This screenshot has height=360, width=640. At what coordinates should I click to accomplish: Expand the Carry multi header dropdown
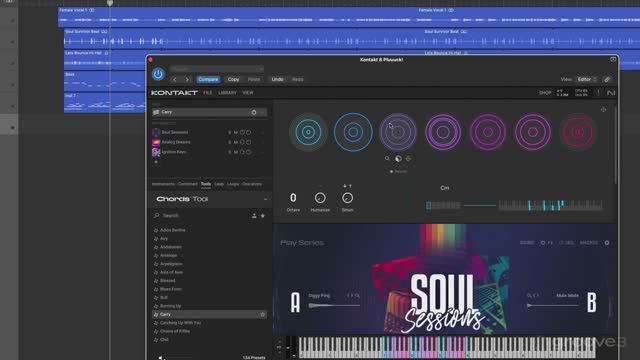coord(263,112)
